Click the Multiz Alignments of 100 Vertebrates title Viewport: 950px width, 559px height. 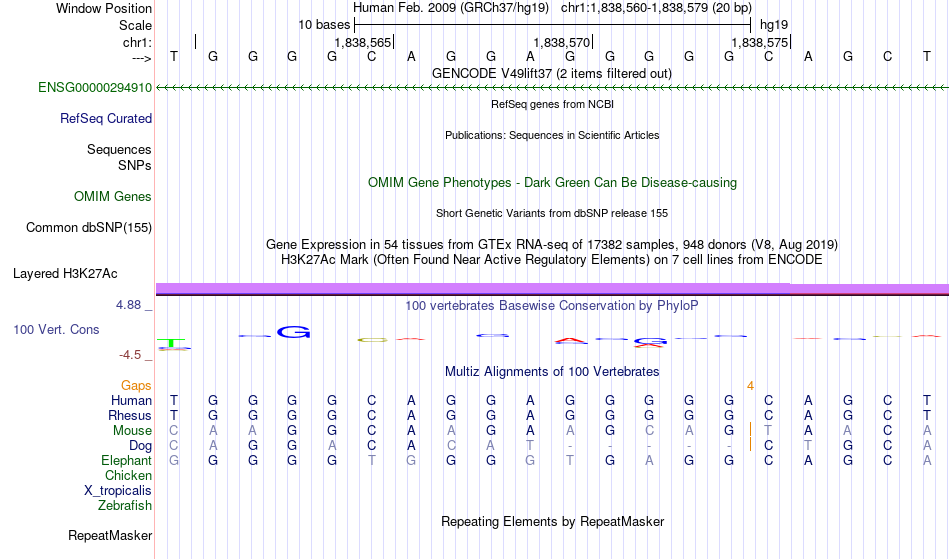coord(552,372)
